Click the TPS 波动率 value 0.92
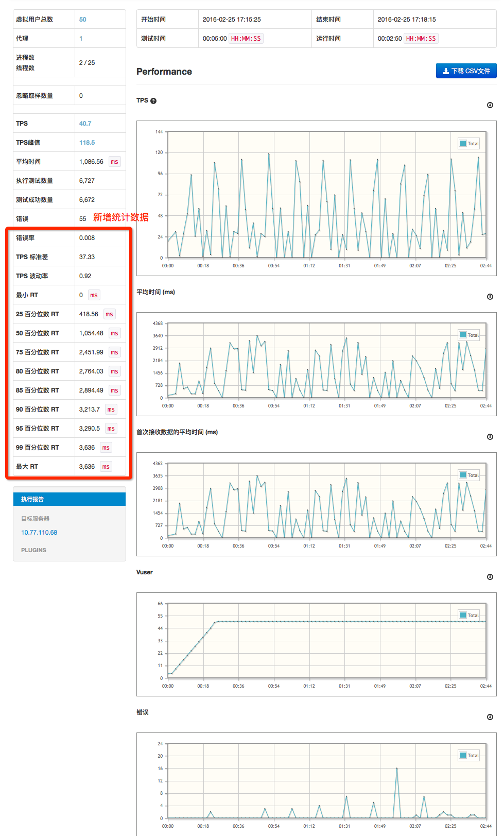 [x=85, y=276]
